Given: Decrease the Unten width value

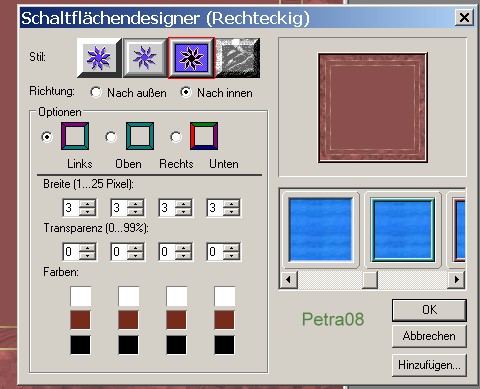Looking at the screenshot, I should point(232,212).
